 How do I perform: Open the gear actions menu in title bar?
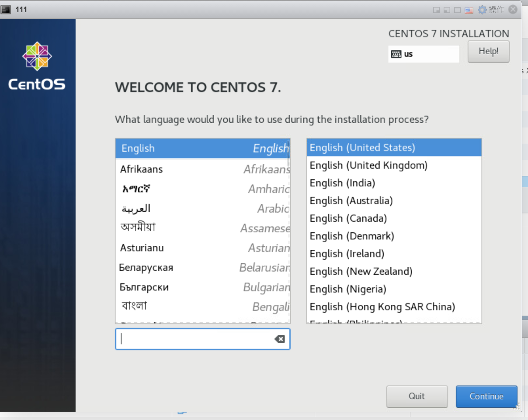tap(482, 10)
